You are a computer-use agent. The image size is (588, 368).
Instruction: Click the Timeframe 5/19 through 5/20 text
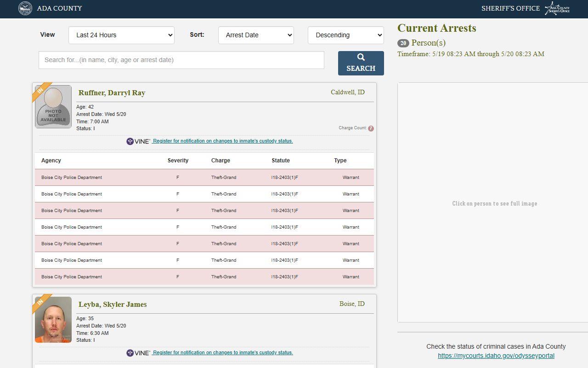click(x=471, y=54)
